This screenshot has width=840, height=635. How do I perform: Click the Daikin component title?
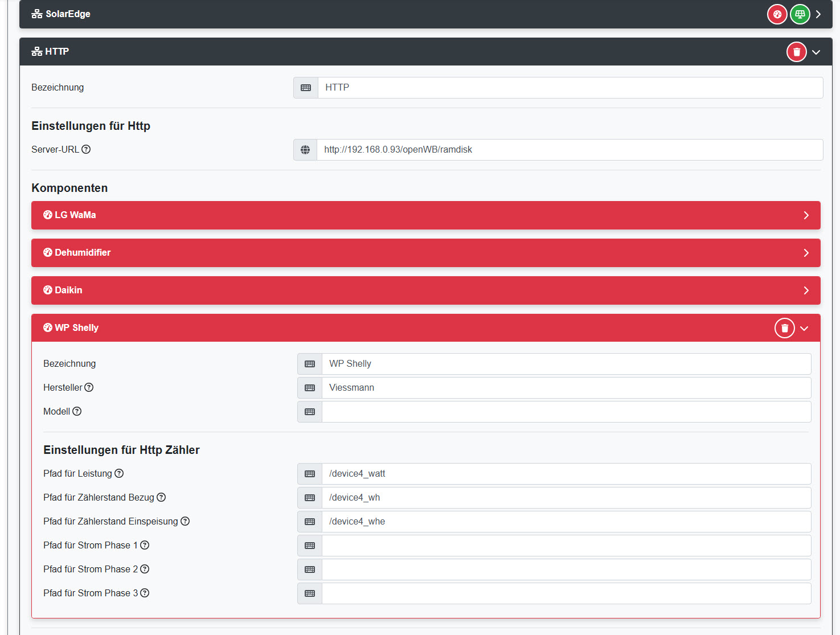click(x=68, y=290)
